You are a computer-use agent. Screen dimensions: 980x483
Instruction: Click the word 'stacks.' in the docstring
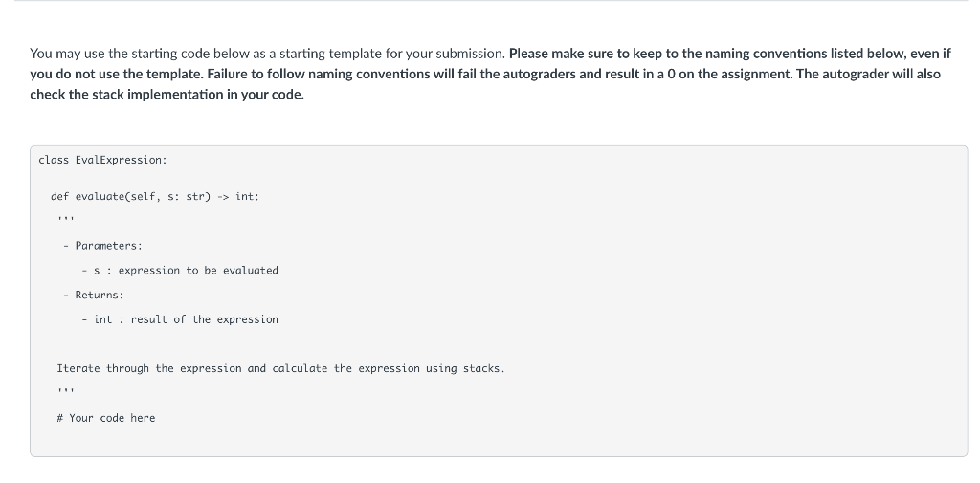483,368
